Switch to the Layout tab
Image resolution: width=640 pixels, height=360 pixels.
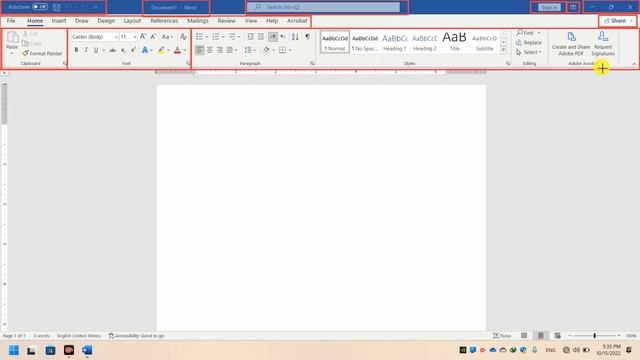[132, 21]
